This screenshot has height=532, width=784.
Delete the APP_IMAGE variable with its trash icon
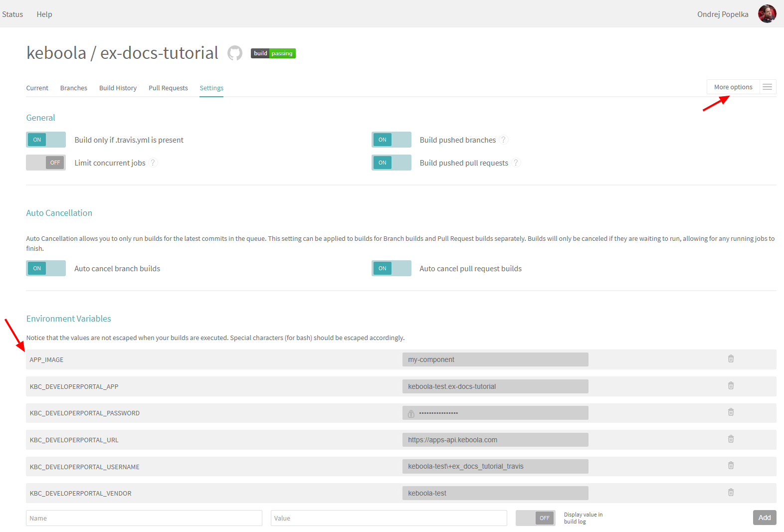pyautogui.click(x=731, y=358)
